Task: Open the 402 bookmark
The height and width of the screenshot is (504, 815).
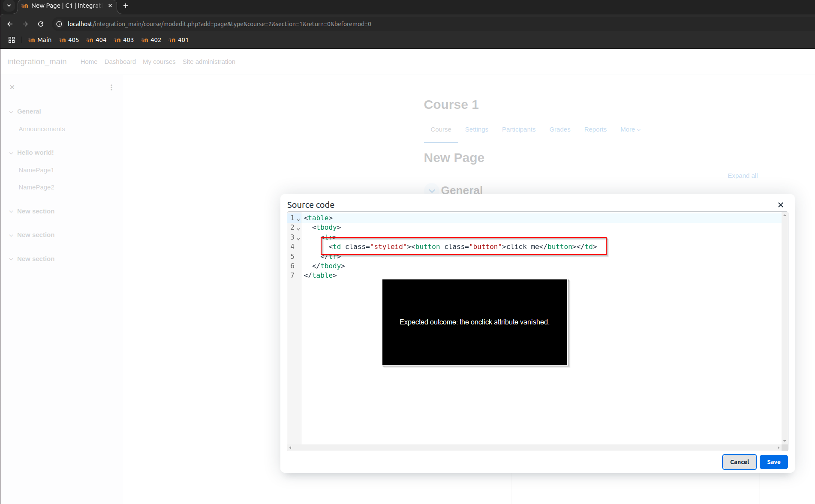Action: [x=151, y=40]
